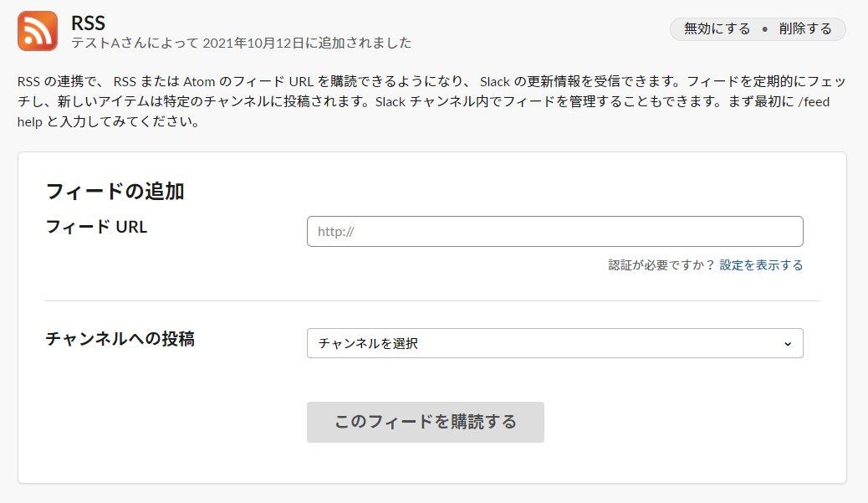868x503 pixels.
Task: Click the RSS app title text
Action: click(88, 23)
